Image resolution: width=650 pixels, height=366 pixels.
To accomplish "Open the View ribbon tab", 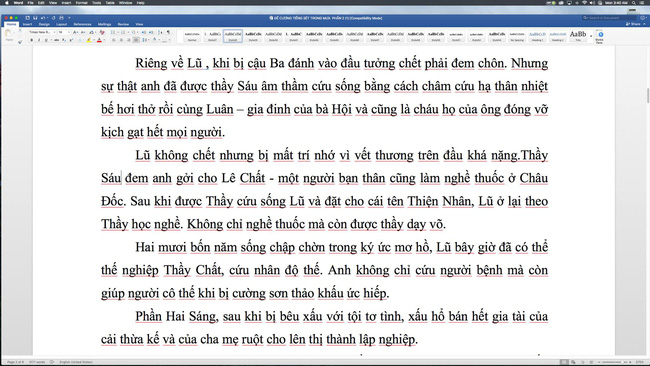I will (x=139, y=24).
